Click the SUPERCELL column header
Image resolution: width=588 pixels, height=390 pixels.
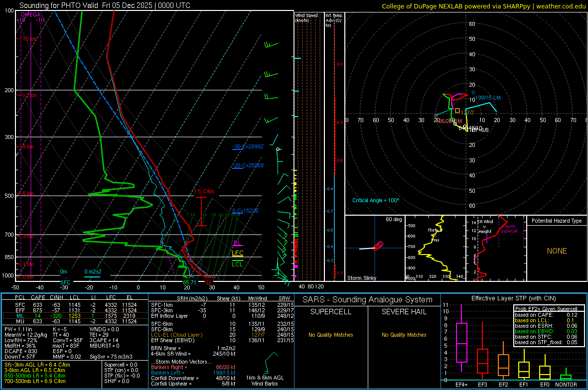331,312
